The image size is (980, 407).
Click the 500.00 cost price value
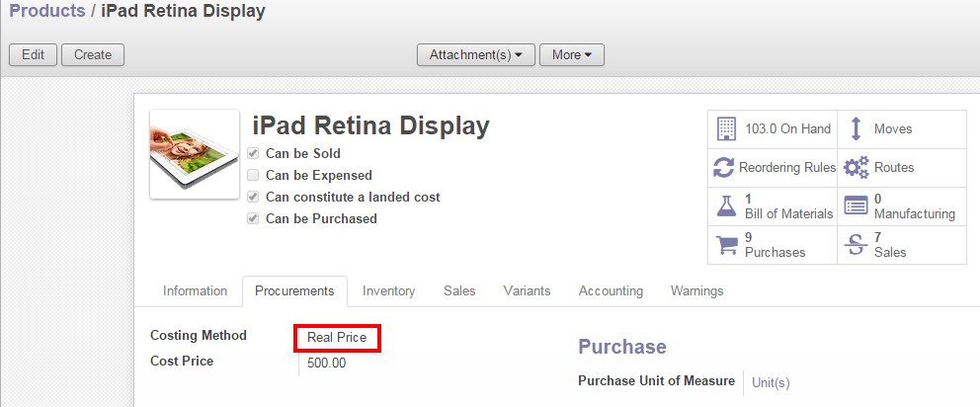click(x=326, y=363)
